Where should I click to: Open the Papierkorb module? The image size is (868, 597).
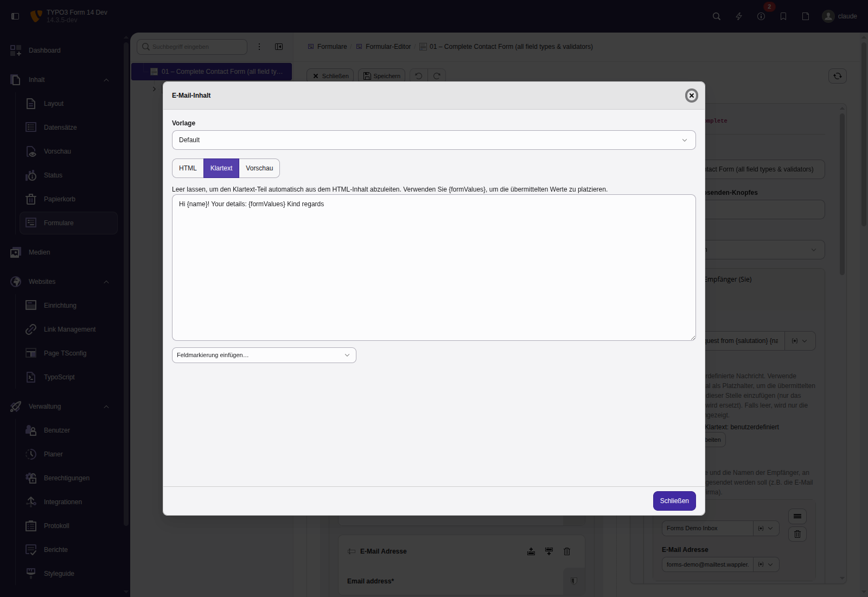coord(69,199)
